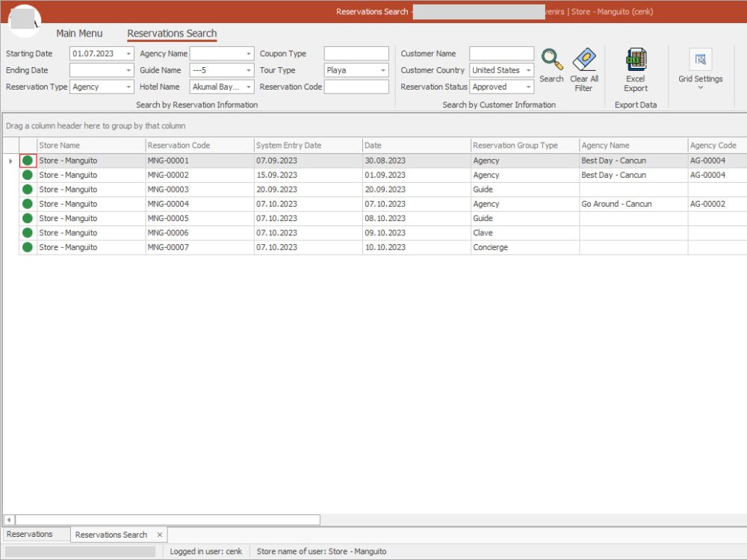Image resolution: width=747 pixels, height=560 pixels.
Task: Open the Starting Date calendar dropdown
Action: [128, 53]
